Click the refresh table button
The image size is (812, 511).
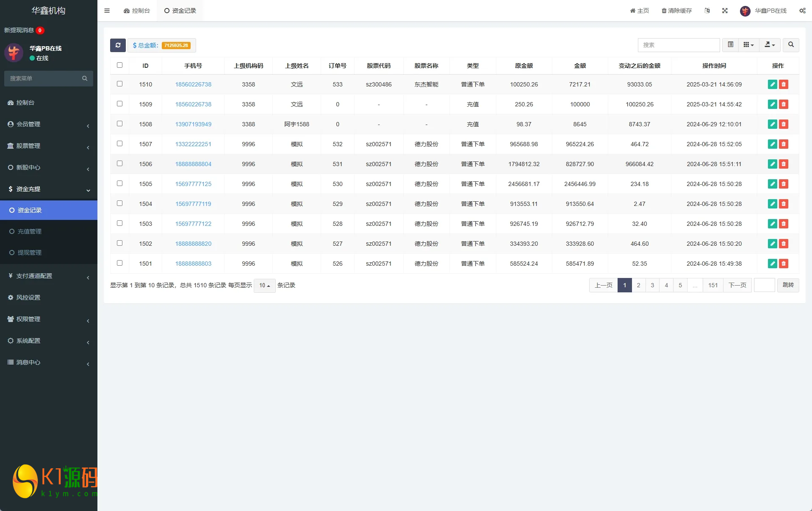118,45
